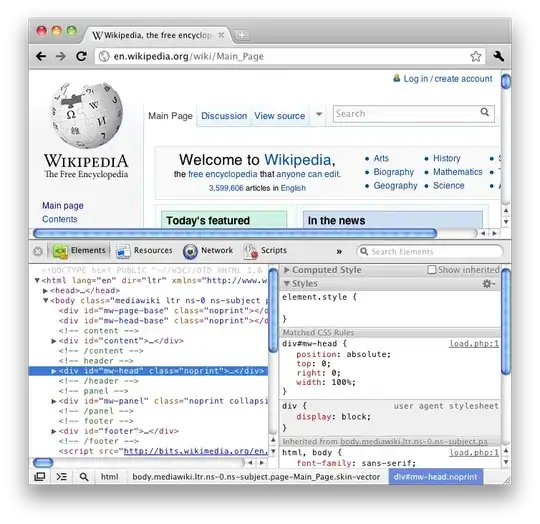The image size is (540, 524).
Task: Collapse the Styles section
Action: click(287, 283)
